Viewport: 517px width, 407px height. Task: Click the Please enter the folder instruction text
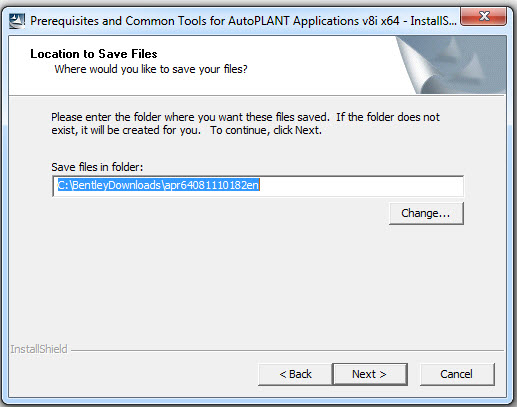(x=245, y=124)
